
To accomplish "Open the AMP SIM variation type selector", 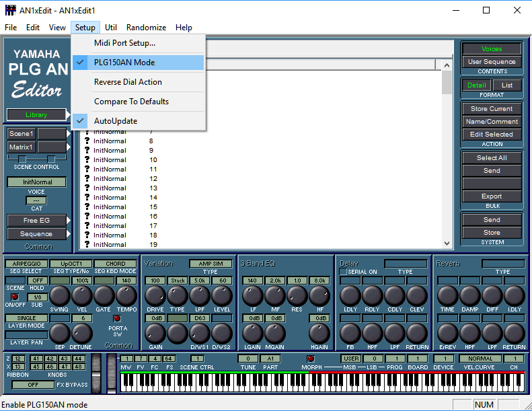I will coord(210,264).
